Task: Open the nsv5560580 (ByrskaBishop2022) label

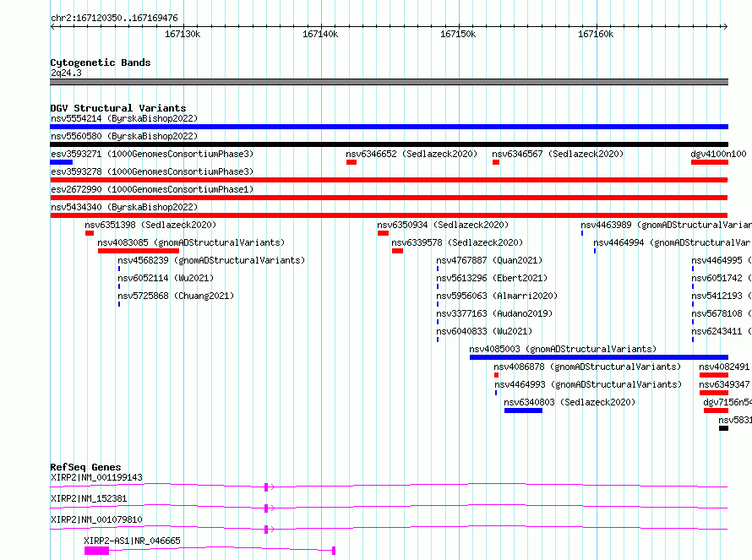Action: pyautogui.click(x=124, y=136)
